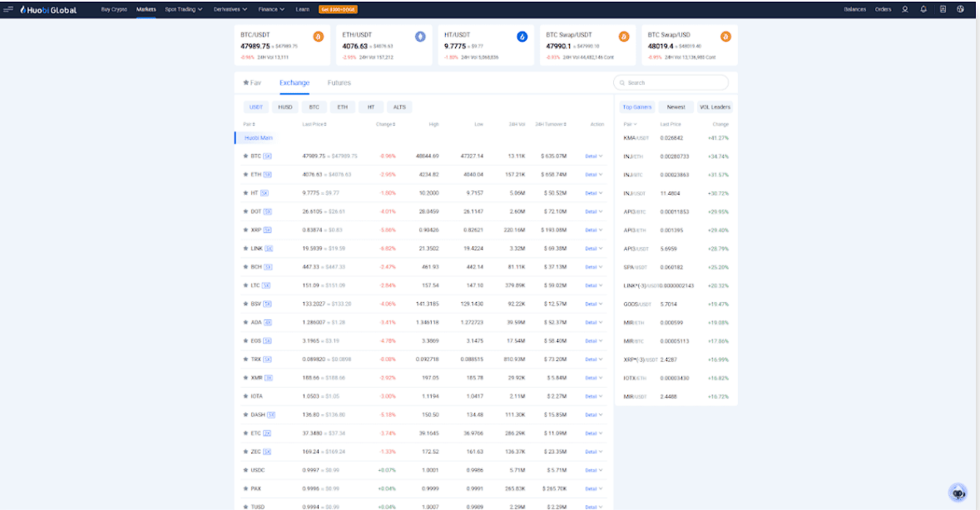The image size is (980, 510).
Task: Open the live chat support bubble
Action: [x=958, y=493]
